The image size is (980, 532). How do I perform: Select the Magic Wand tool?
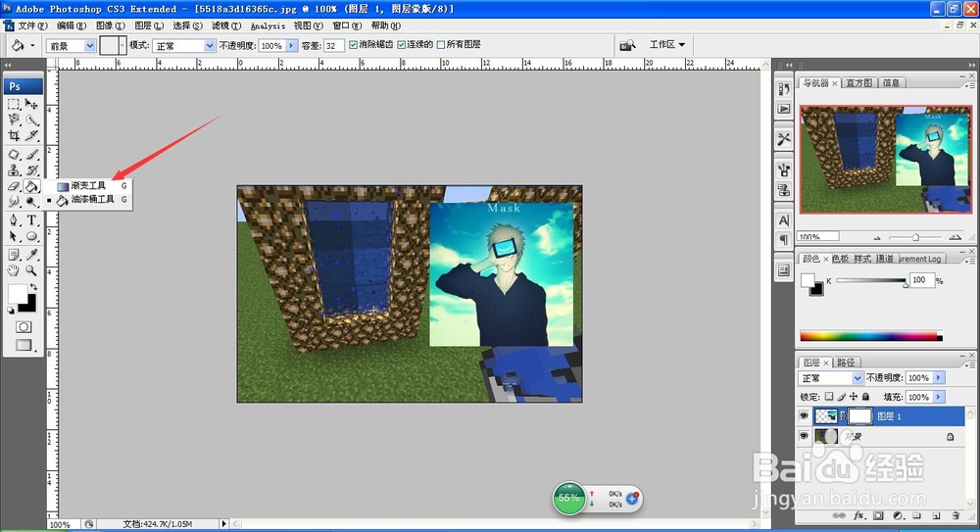point(31,120)
